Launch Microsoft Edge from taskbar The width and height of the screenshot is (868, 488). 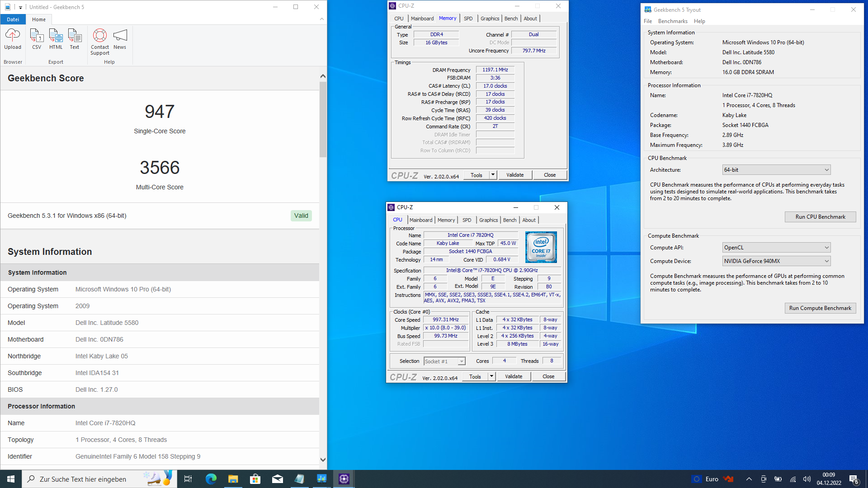211,479
